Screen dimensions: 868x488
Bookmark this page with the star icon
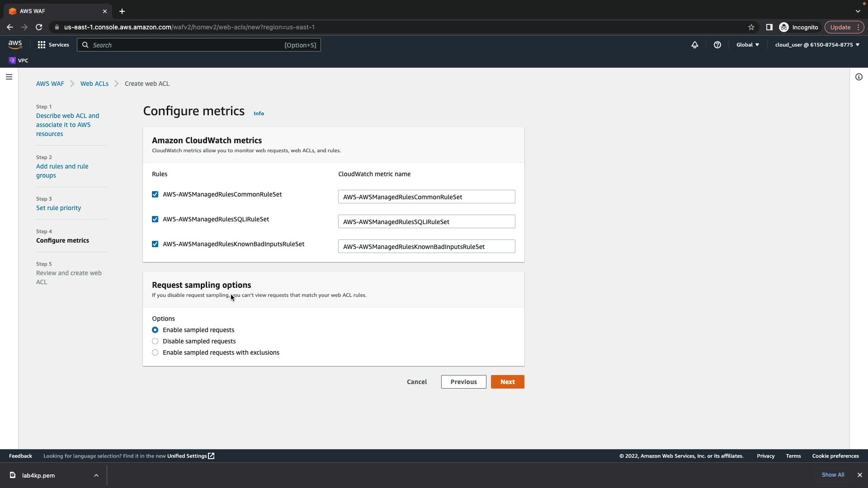click(751, 27)
